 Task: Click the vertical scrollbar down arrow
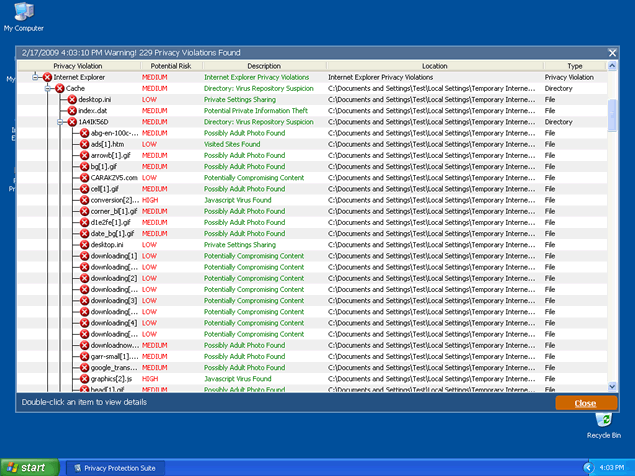[612, 385]
